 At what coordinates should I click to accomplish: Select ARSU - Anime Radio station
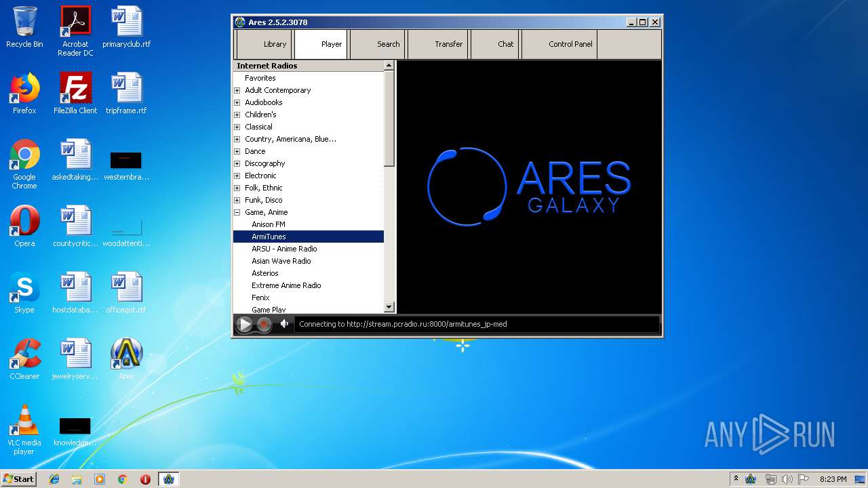284,249
